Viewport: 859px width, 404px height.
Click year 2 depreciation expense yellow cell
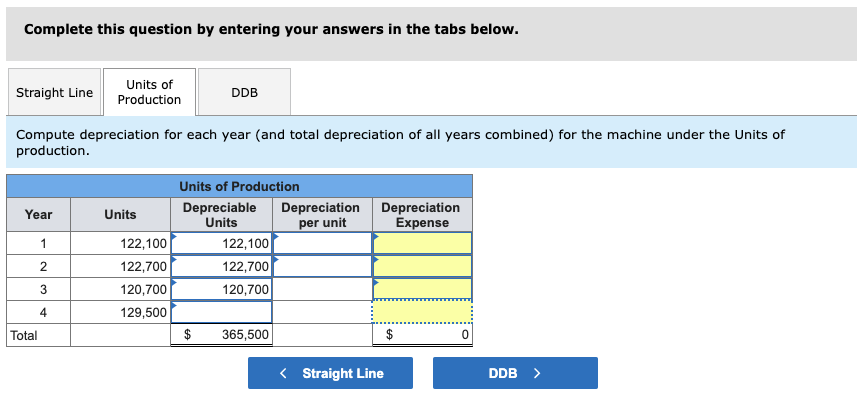tap(422, 266)
